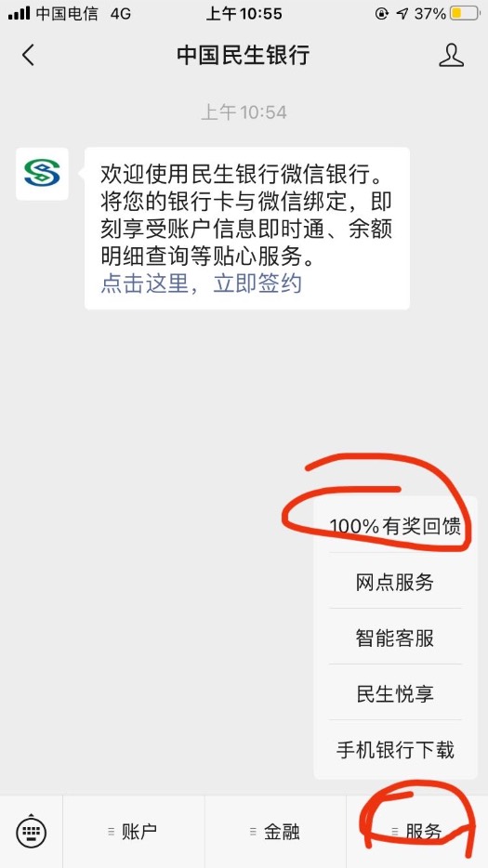
Task: Select 网点服务 menu item
Action: click(395, 582)
